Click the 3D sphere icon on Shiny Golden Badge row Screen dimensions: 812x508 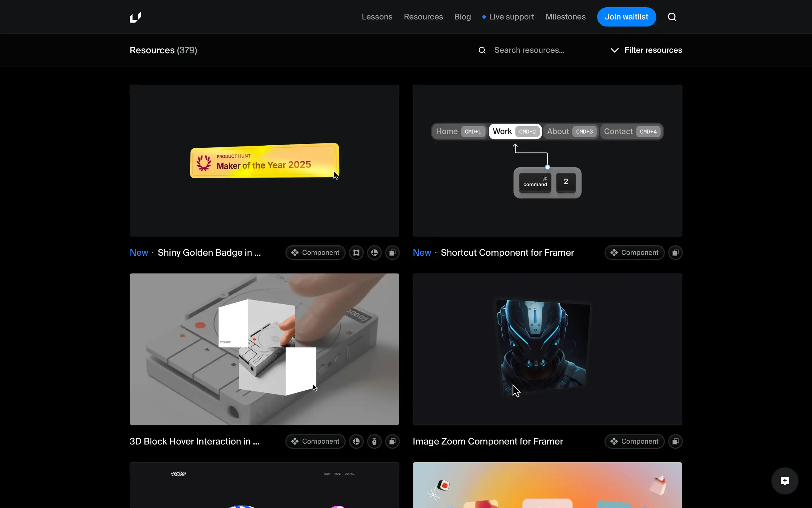coord(374,253)
